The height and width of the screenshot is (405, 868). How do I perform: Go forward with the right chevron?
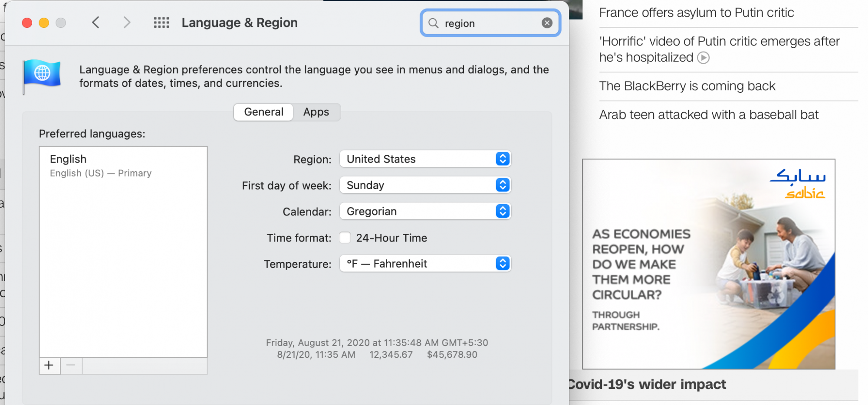[126, 23]
